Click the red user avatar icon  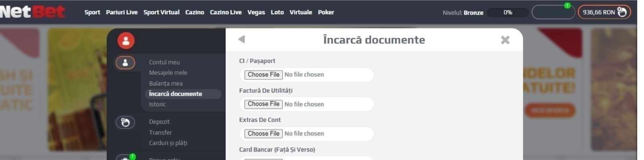126,40
